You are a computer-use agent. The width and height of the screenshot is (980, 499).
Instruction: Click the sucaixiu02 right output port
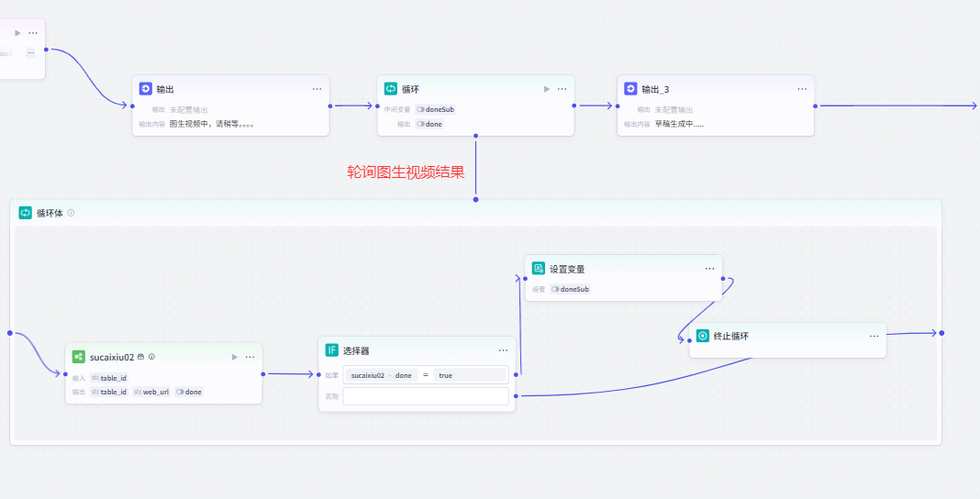pyautogui.click(x=263, y=373)
